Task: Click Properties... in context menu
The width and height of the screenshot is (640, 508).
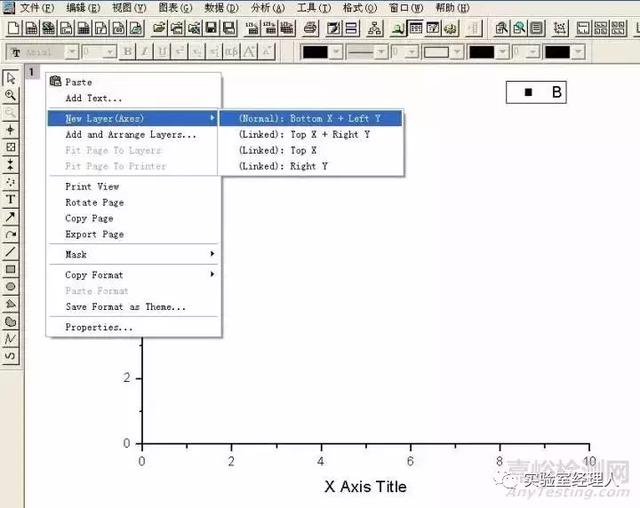Action: pyautogui.click(x=134, y=327)
